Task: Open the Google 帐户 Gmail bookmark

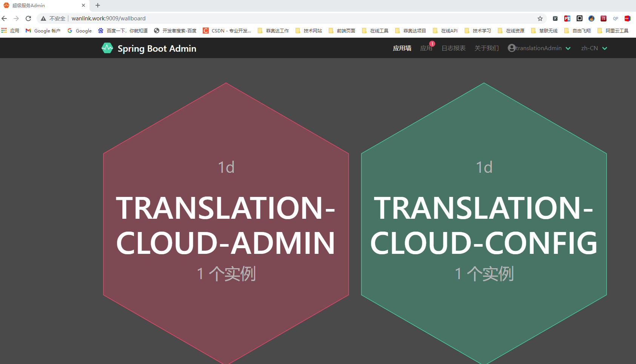Action: [43, 31]
